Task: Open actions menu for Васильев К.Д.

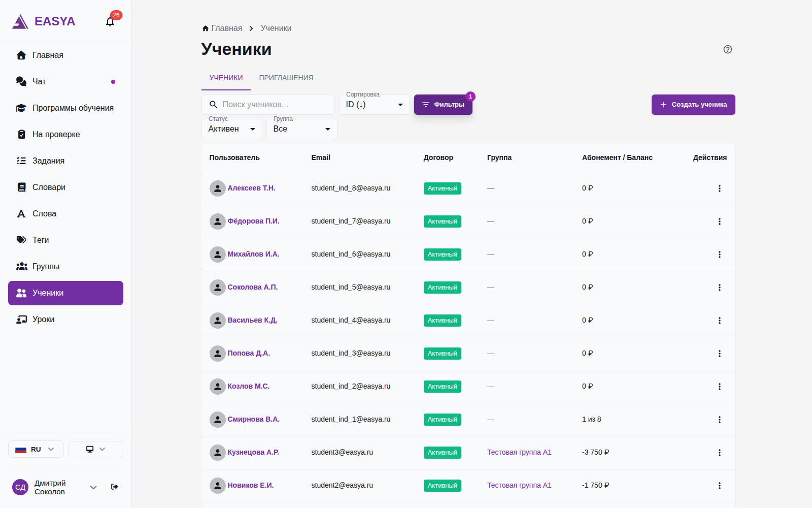Action: pos(719,321)
